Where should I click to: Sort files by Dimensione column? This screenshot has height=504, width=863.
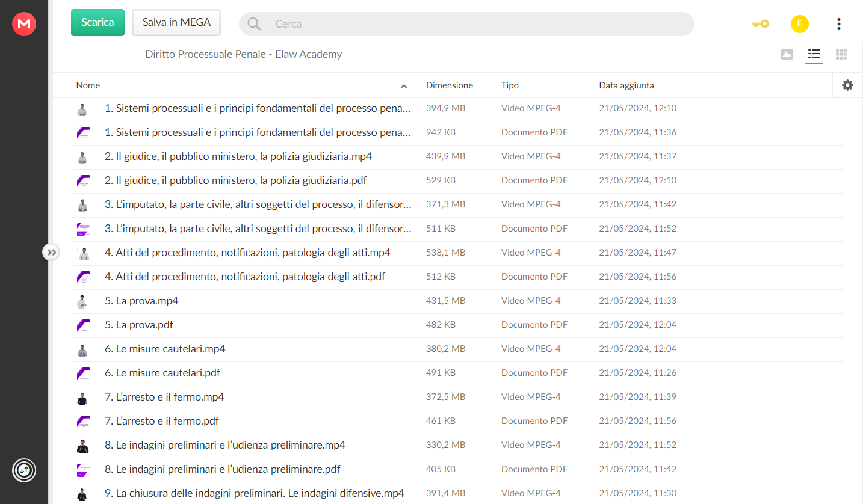[450, 85]
